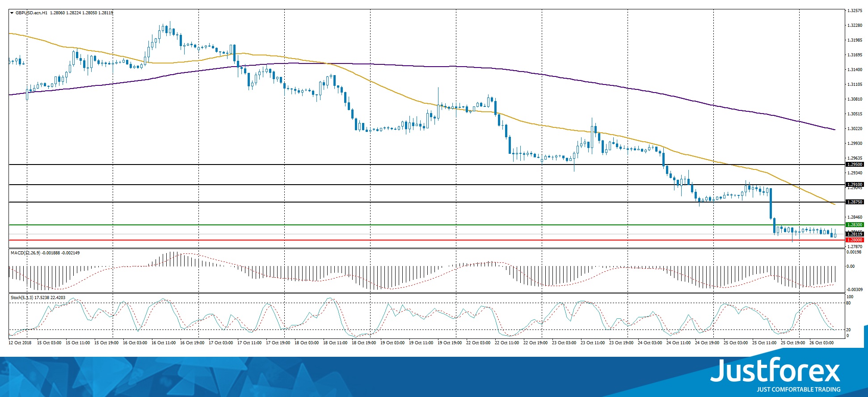Click the 1.31695 price axis label
The height and width of the screenshot is (397, 868).
(855, 55)
